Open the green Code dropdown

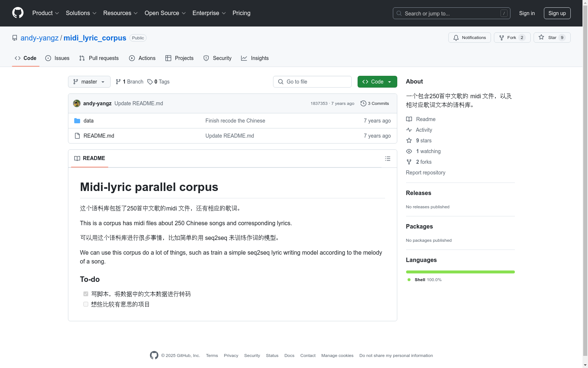pos(377,82)
